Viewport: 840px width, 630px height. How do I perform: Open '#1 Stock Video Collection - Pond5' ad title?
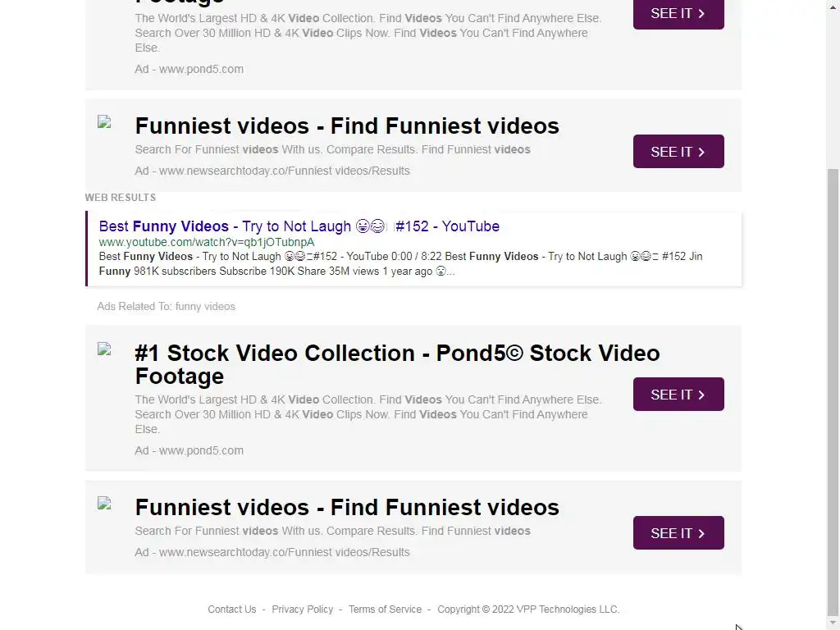point(398,364)
